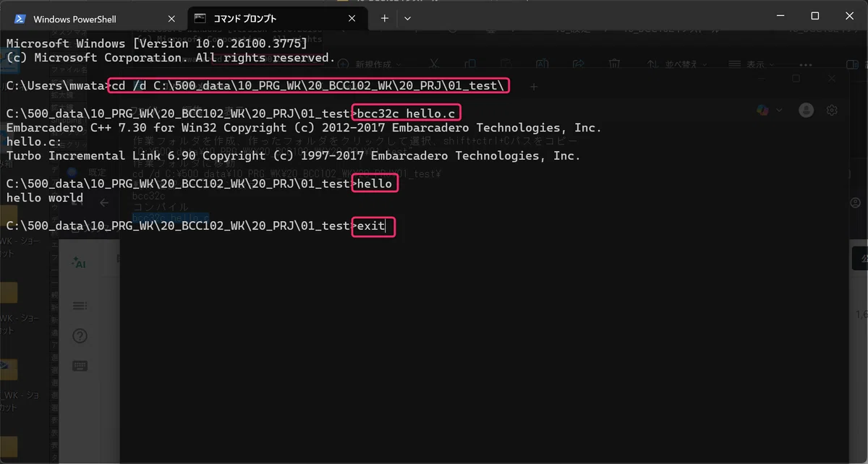The height and width of the screenshot is (464, 868).
Task: Click the '(c) Microsoft Corporation. All rights reserved.' line
Action: tap(171, 58)
